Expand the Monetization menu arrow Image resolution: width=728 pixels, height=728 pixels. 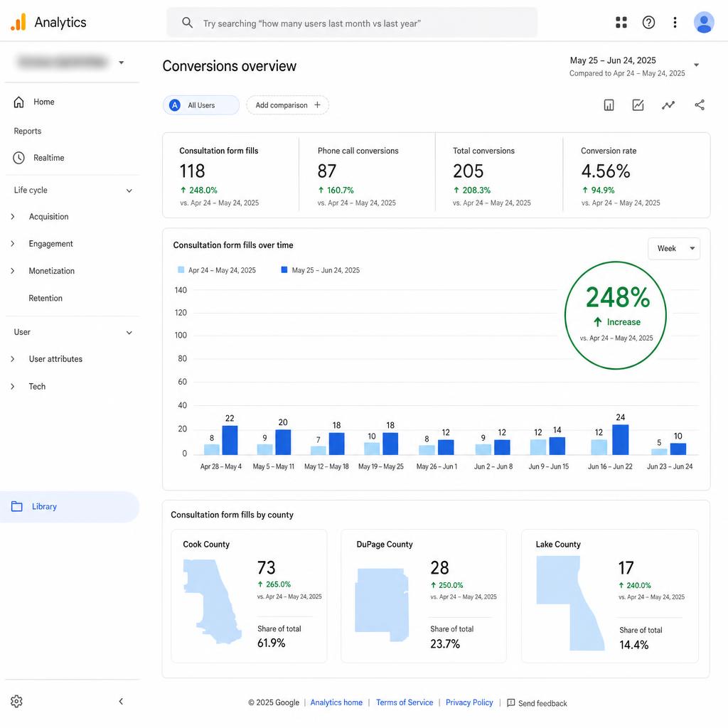click(13, 271)
